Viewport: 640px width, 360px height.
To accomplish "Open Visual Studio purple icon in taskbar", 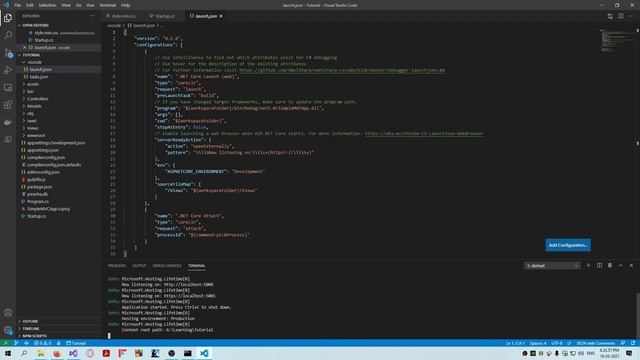I will click(x=73, y=353).
